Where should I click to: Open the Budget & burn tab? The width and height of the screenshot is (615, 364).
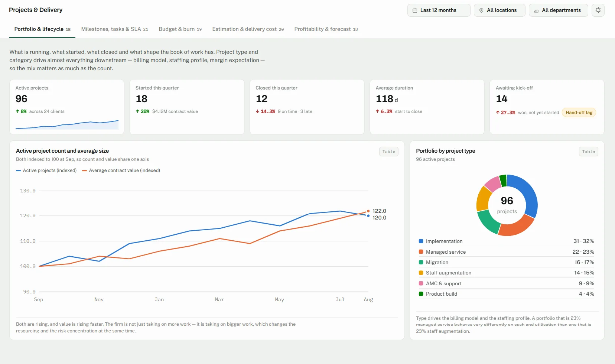180,29
